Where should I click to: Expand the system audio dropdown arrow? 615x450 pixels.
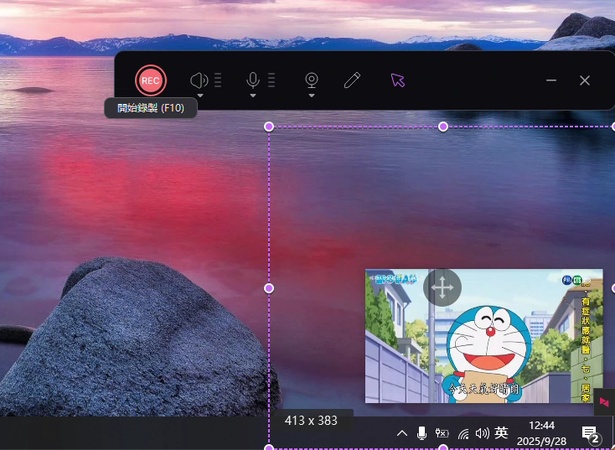coord(200,96)
